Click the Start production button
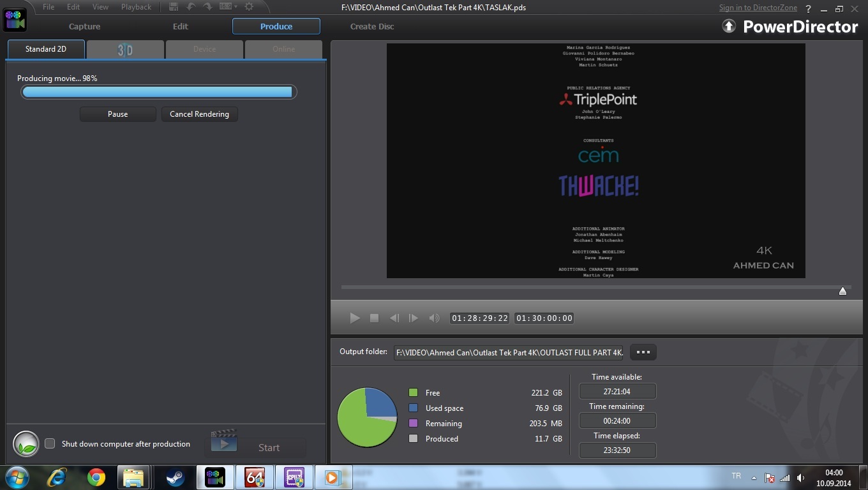This screenshot has height=490, width=868. click(x=255, y=444)
